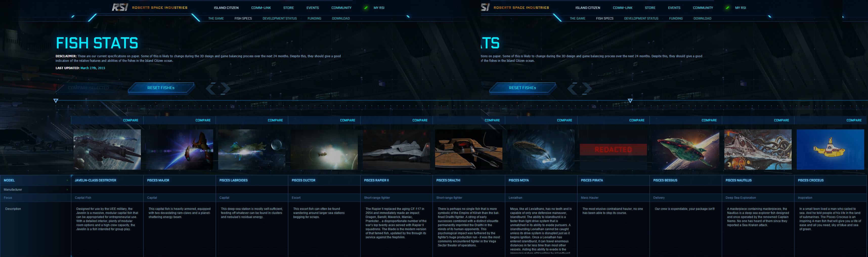
Task: Click the 'Delivery' focus value
Action: tap(659, 198)
